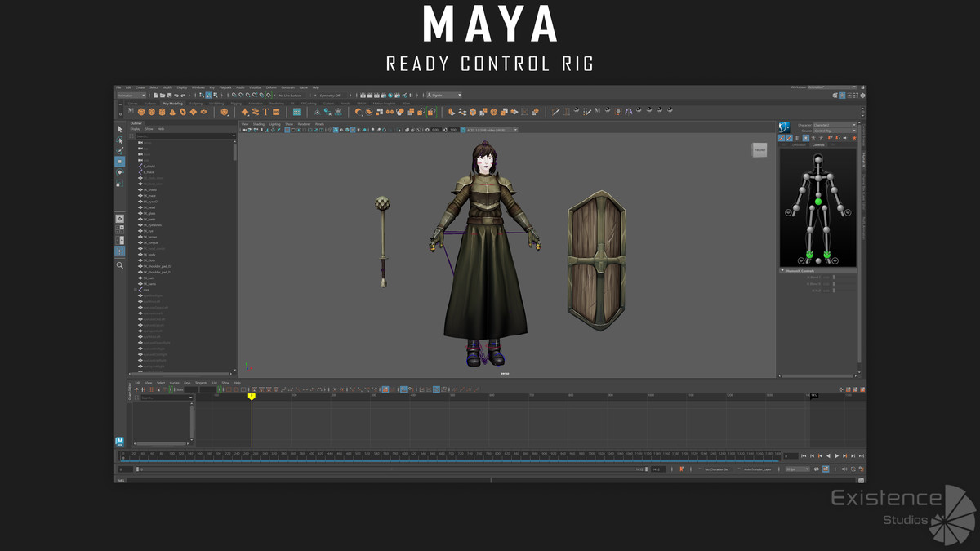The image size is (980, 551).
Task: Select the Paint Selection tool
Action: click(120, 150)
